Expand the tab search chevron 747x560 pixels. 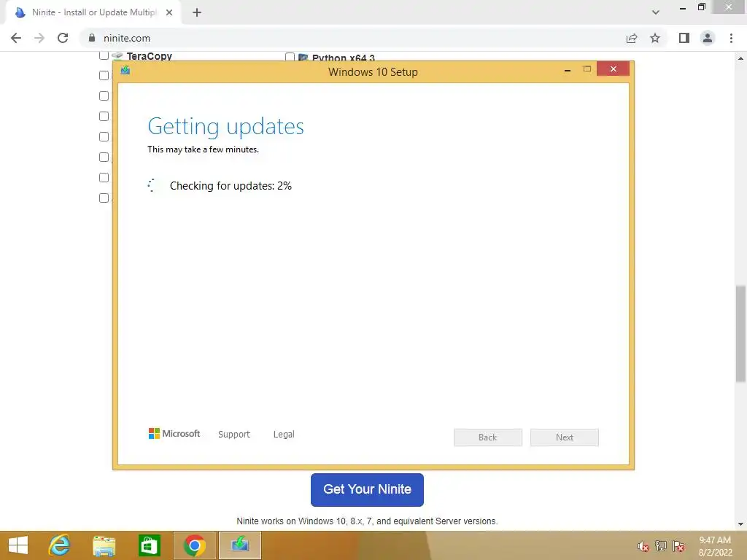(656, 13)
